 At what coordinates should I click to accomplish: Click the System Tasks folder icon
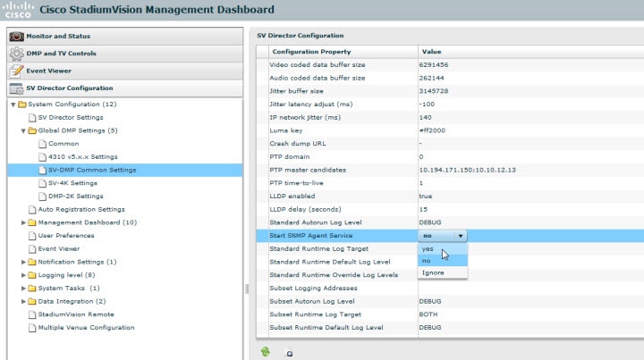click(32, 289)
